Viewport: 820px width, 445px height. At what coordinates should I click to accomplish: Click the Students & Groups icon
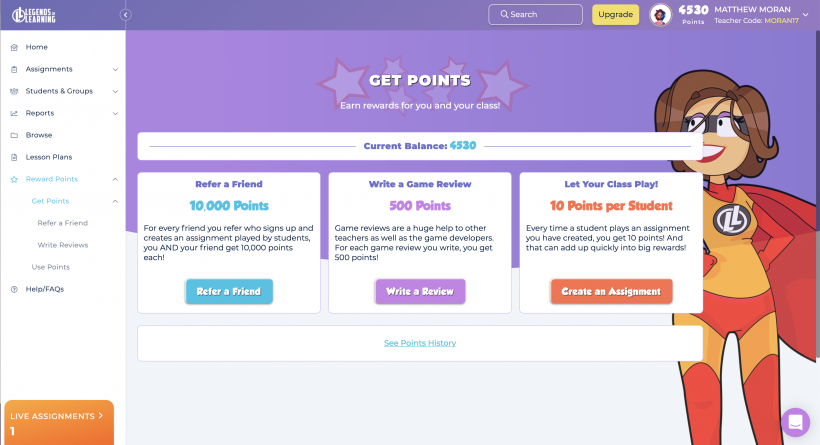point(14,91)
